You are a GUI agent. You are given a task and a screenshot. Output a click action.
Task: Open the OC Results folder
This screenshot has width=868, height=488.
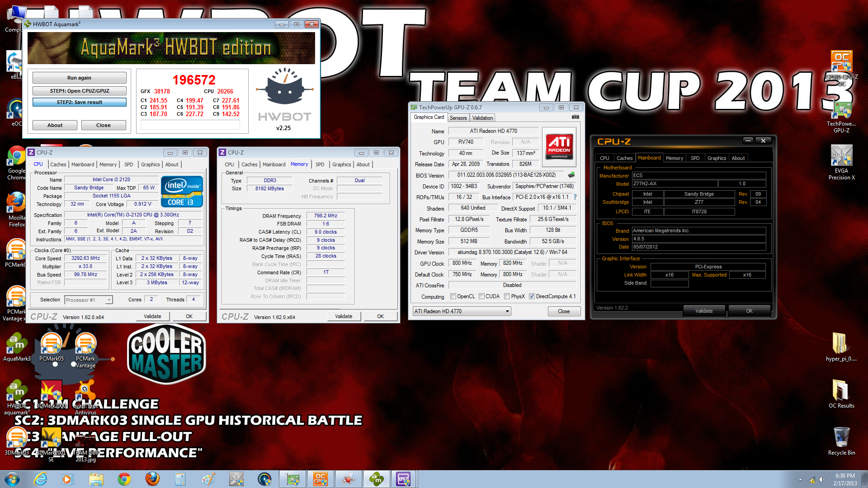(x=841, y=393)
